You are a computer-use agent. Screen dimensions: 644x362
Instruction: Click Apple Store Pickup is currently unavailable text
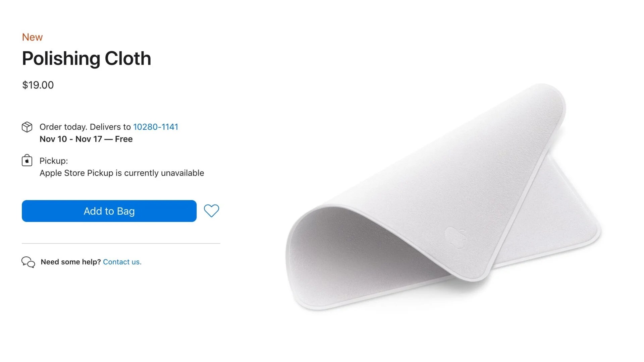[122, 173]
